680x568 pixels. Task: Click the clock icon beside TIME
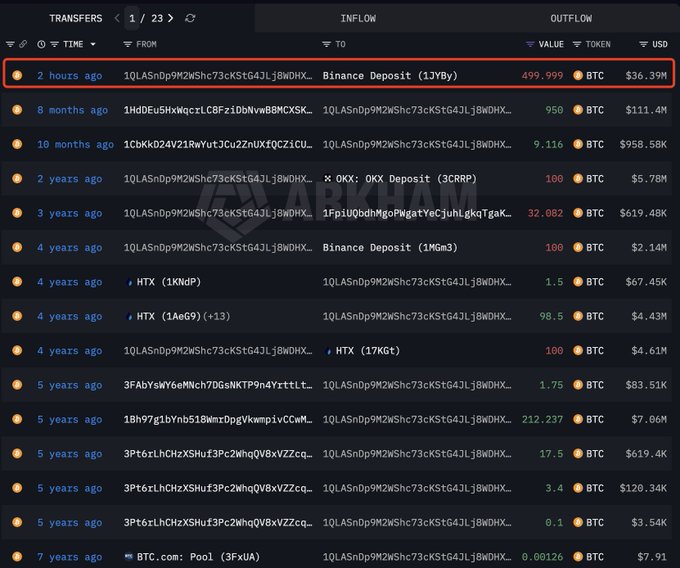pos(41,45)
